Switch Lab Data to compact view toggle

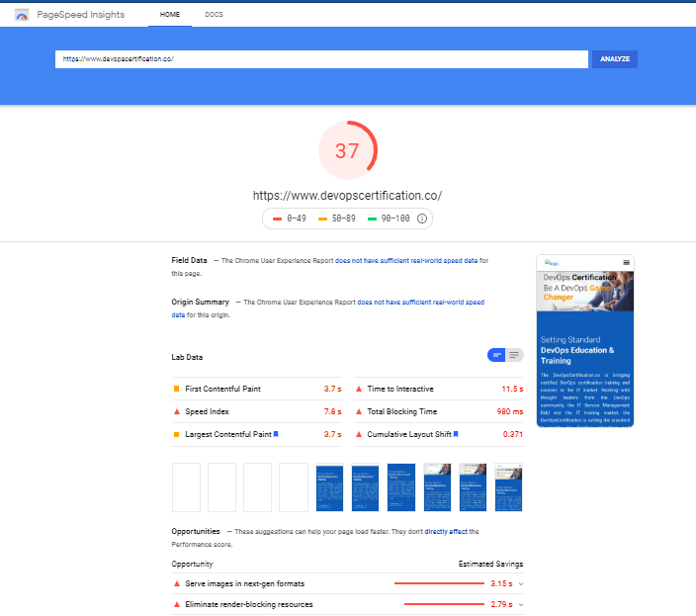tap(496, 355)
